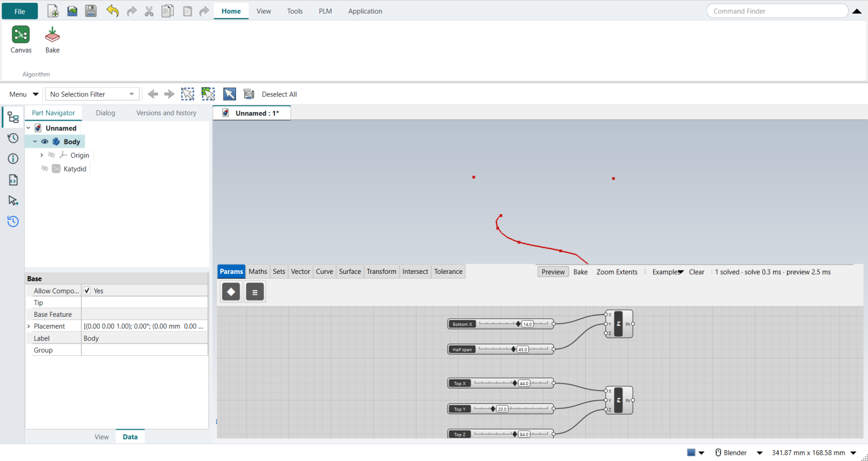Open the model tree sidebar panel
Image resolution: width=868 pixels, height=461 pixels.
(13, 117)
